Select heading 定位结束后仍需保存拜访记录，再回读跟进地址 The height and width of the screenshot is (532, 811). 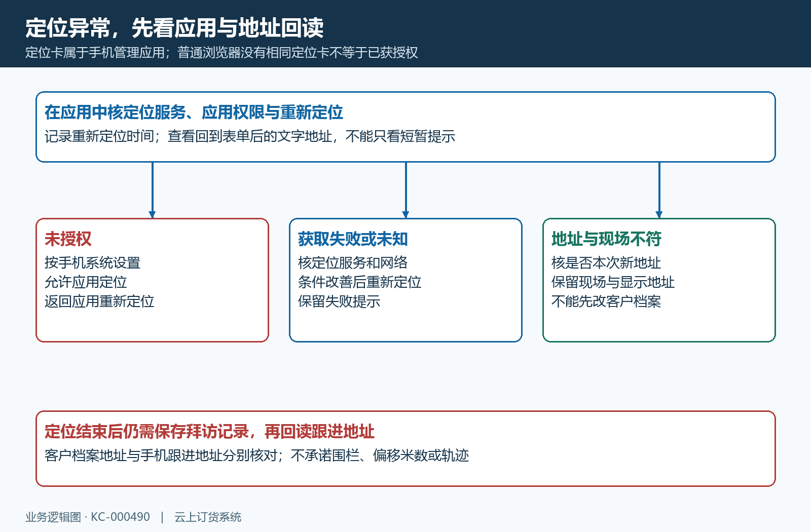tap(209, 432)
